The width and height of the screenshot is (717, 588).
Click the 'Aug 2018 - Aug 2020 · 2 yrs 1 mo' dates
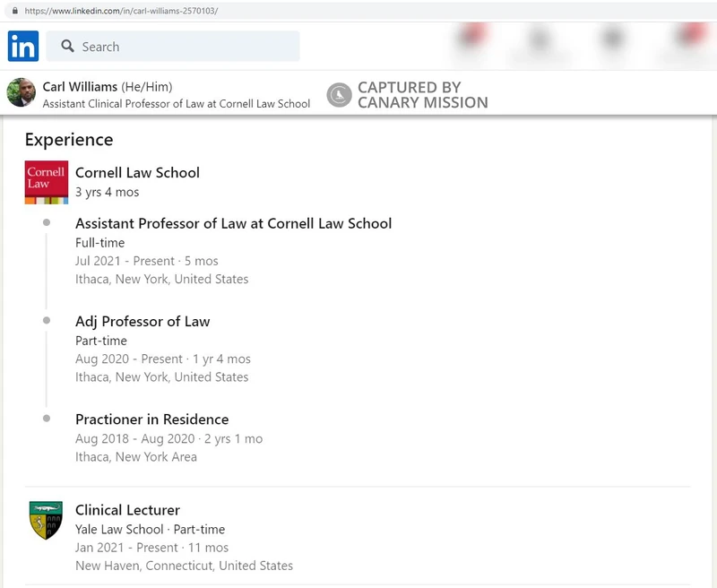point(169,439)
